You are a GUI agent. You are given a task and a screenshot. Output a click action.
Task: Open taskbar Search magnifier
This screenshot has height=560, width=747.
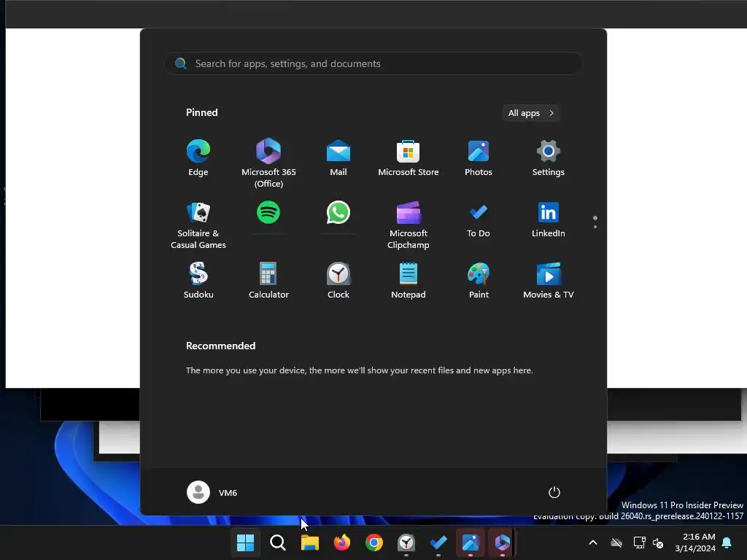(x=278, y=542)
